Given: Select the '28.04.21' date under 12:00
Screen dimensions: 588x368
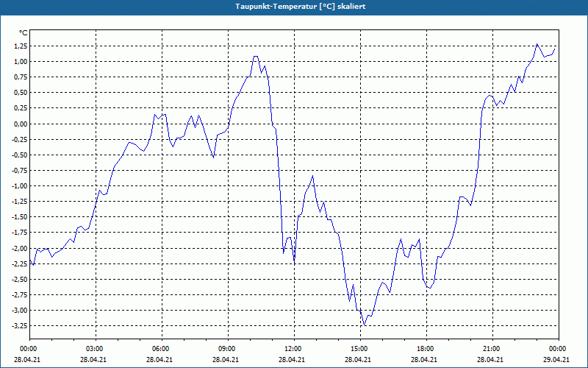Looking at the screenshot, I should click(x=292, y=359).
